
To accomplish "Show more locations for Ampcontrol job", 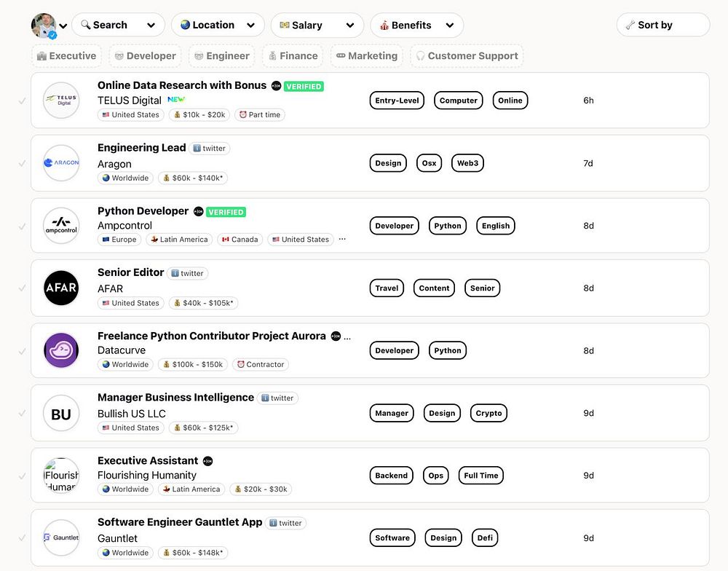I will coord(342,239).
